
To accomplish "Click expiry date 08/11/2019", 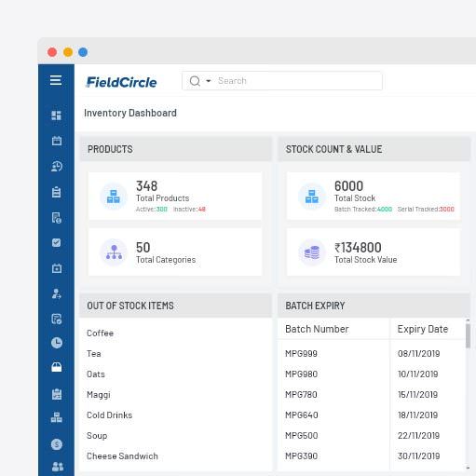I will pos(418,354).
